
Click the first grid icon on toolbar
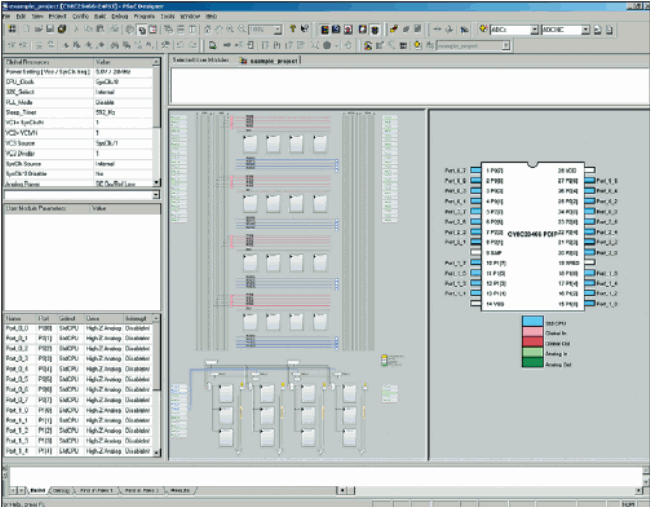(x=12, y=29)
